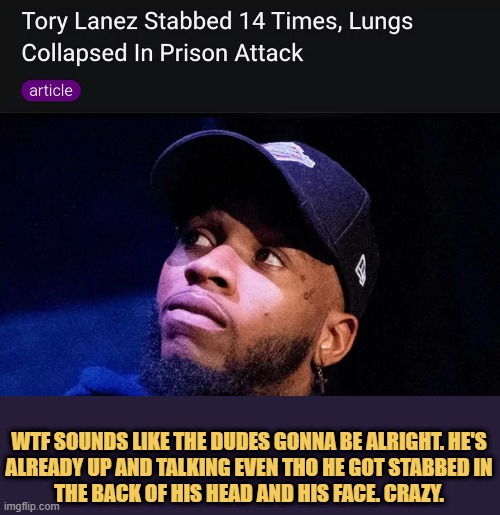Click the cross earring in the photo

[x=321, y=378]
